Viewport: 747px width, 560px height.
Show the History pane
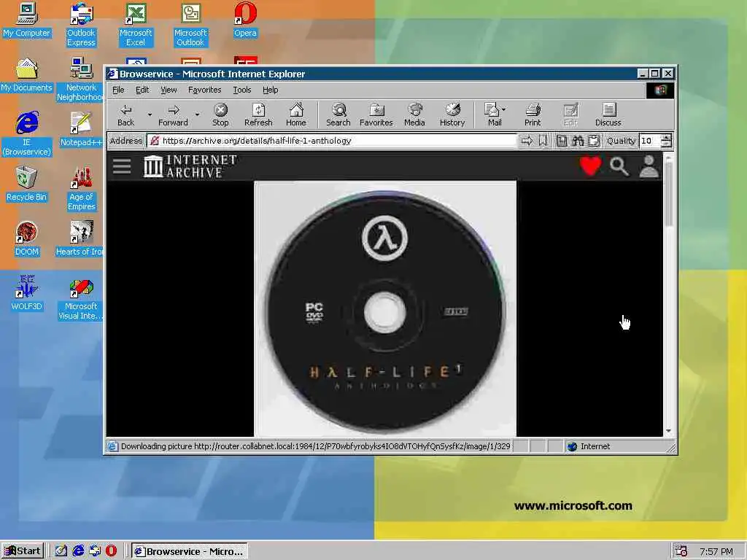(x=452, y=114)
